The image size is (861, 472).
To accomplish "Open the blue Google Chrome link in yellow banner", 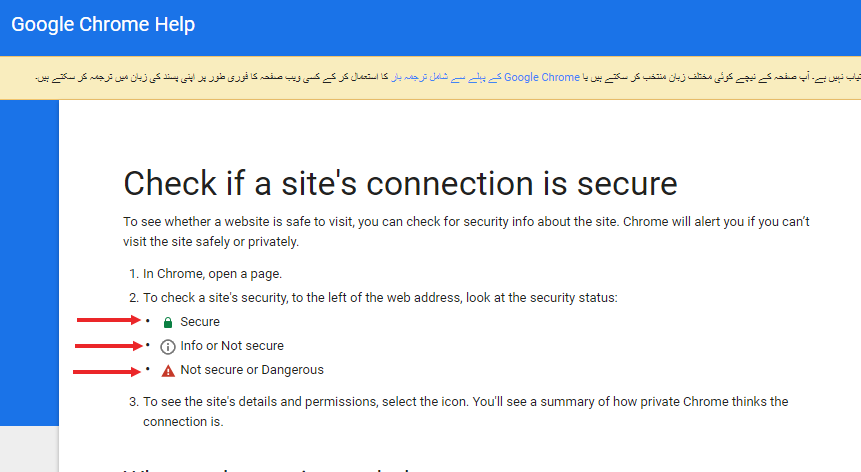I will [541, 77].
